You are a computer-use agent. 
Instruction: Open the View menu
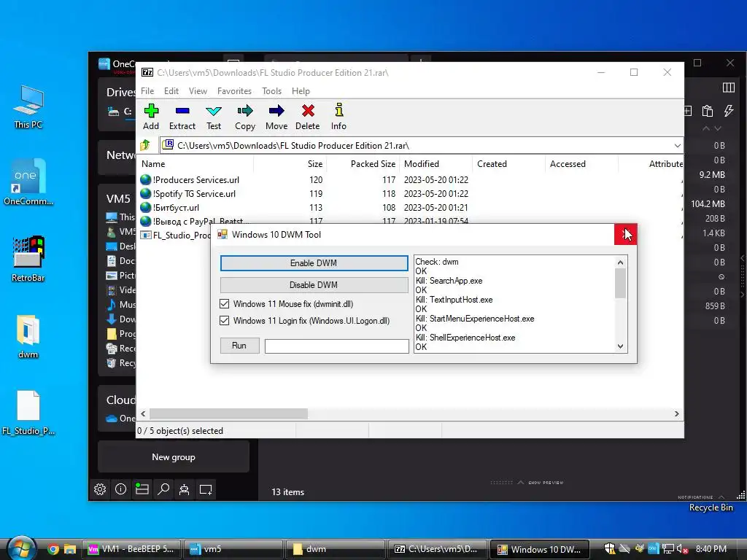pos(198,91)
